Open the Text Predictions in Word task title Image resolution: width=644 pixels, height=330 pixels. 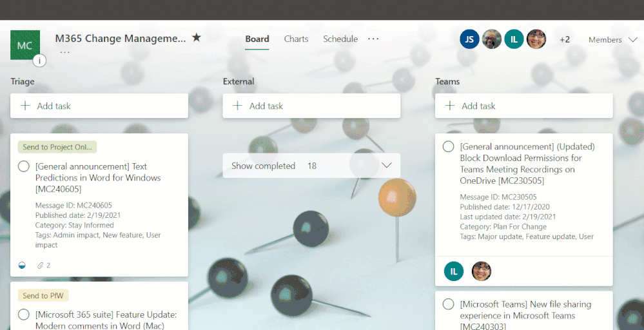pyautogui.click(x=98, y=178)
